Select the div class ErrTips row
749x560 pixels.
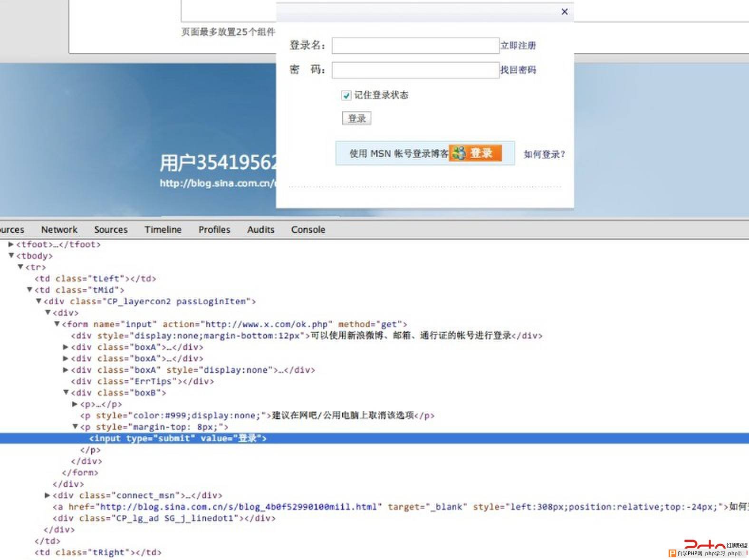pyautogui.click(x=143, y=381)
